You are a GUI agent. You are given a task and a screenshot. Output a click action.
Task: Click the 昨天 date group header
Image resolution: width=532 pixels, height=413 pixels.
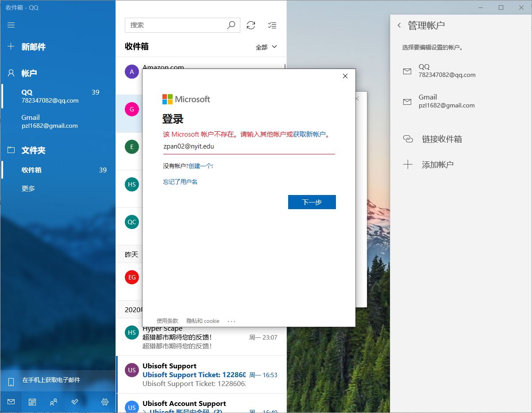click(x=131, y=254)
